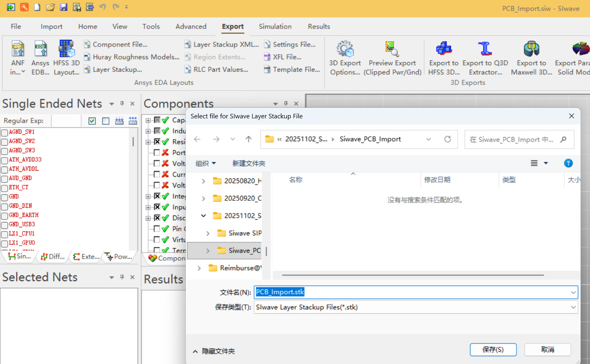Click Layer Stackup export item
The height and width of the screenshot is (364, 590).
(113, 70)
